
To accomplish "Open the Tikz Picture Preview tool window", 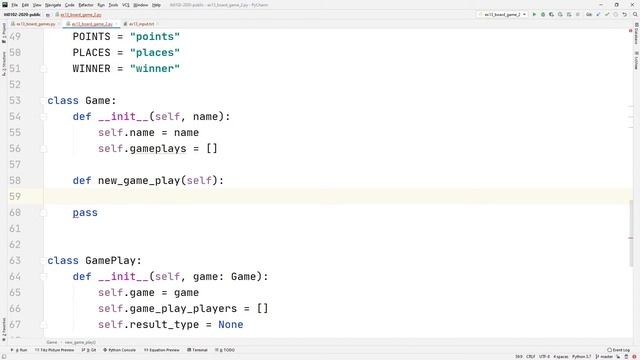I will click(x=55, y=350).
